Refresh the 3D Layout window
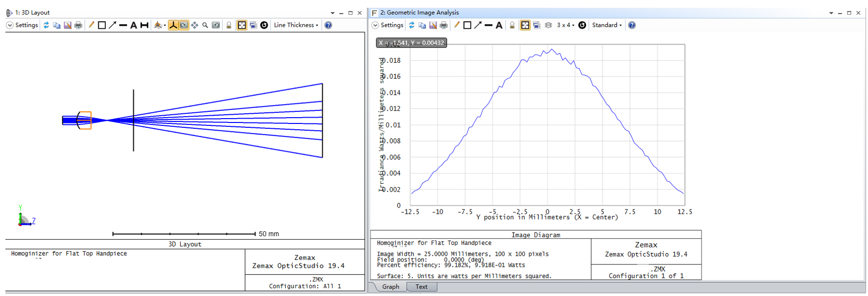 46,25
